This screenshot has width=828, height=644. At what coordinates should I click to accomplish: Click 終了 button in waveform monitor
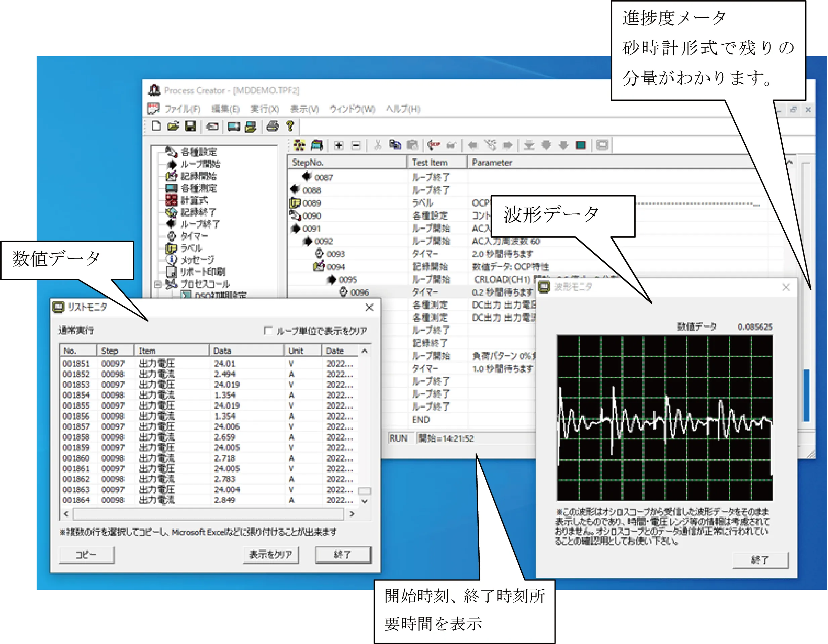tap(760, 560)
